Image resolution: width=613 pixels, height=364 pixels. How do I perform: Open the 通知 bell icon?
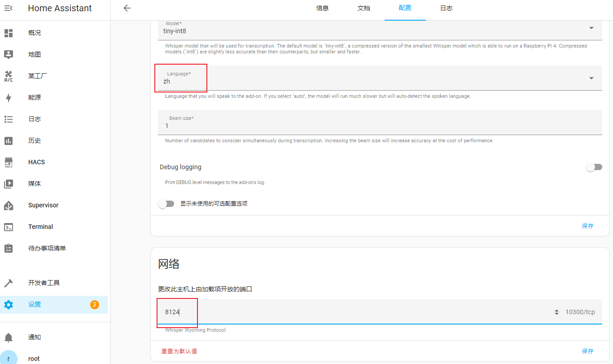[x=9, y=337]
